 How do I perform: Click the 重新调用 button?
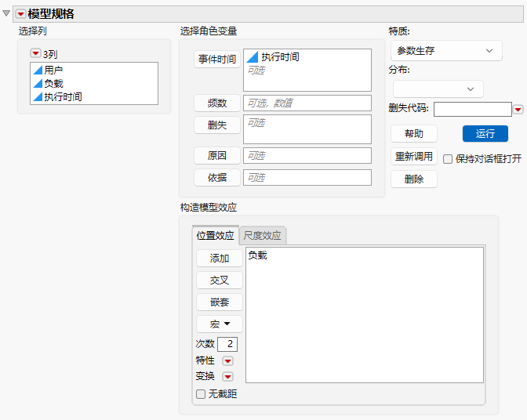coord(414,157)
